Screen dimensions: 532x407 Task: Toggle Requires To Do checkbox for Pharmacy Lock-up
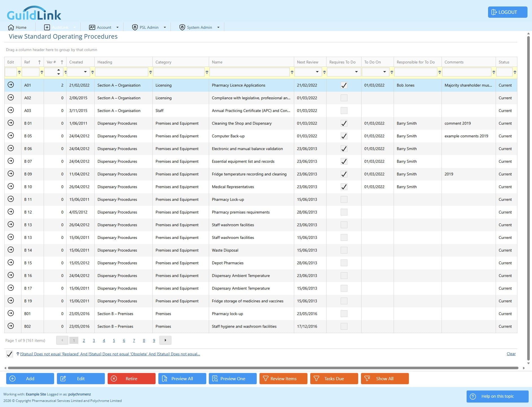(344, 199)
